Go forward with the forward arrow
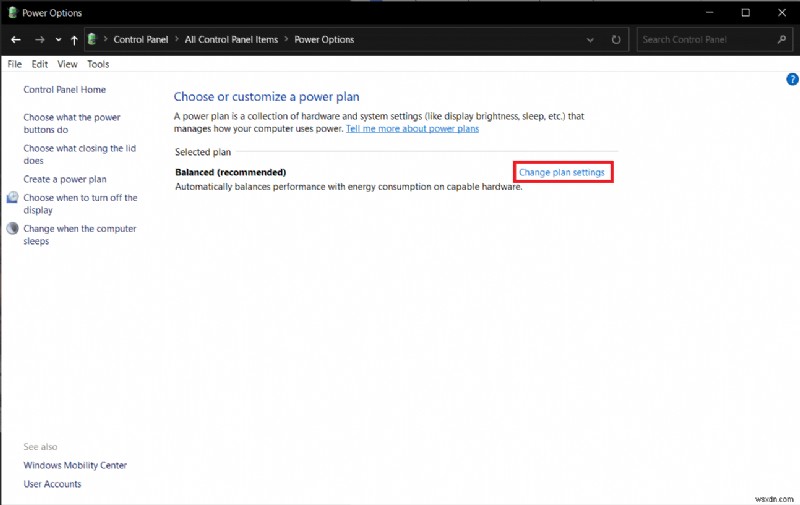This screenshot has width=800, height=505. click(39, 40)
